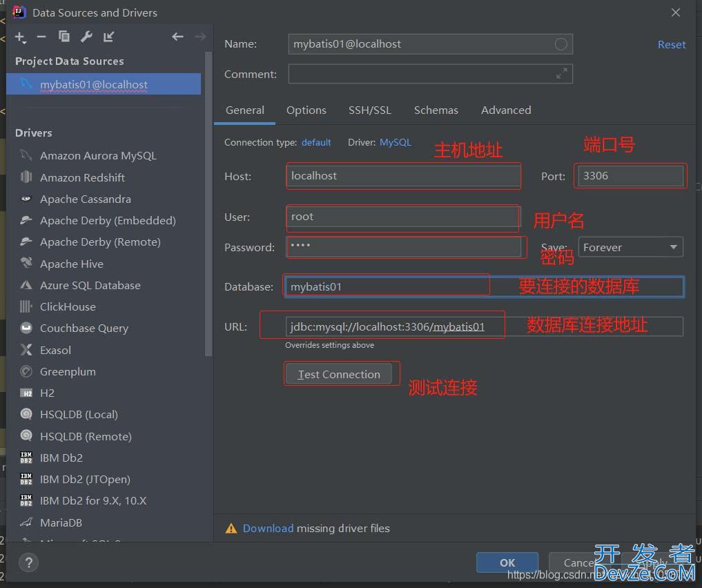Click the color circle in Name field
This screenshot has width=702, height=588.
tap(561, 44)
